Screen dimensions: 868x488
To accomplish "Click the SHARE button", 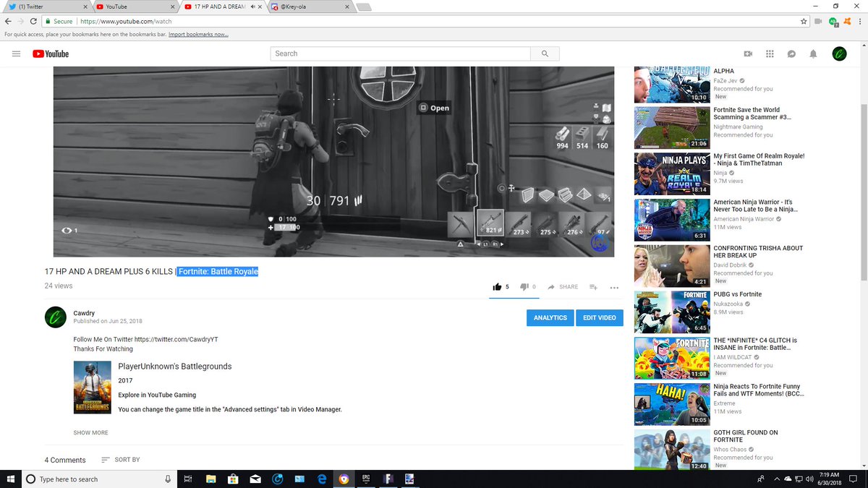I will click(563, 287).
